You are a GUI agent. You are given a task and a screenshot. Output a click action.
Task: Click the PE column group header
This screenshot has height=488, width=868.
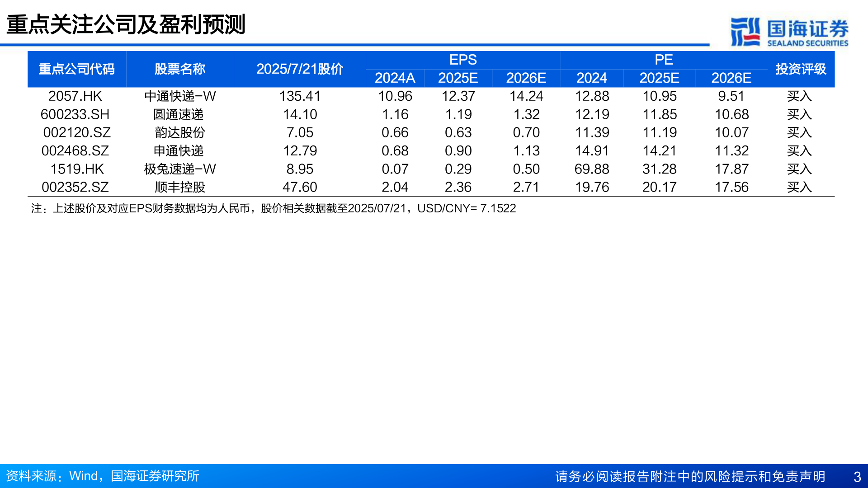pyautogui.click(x=662, y=59)
